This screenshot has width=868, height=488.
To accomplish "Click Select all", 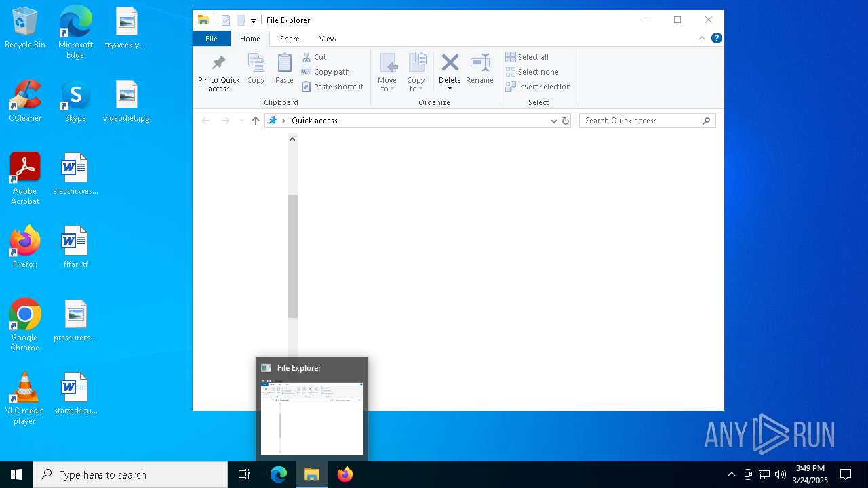I will [527, 57].
